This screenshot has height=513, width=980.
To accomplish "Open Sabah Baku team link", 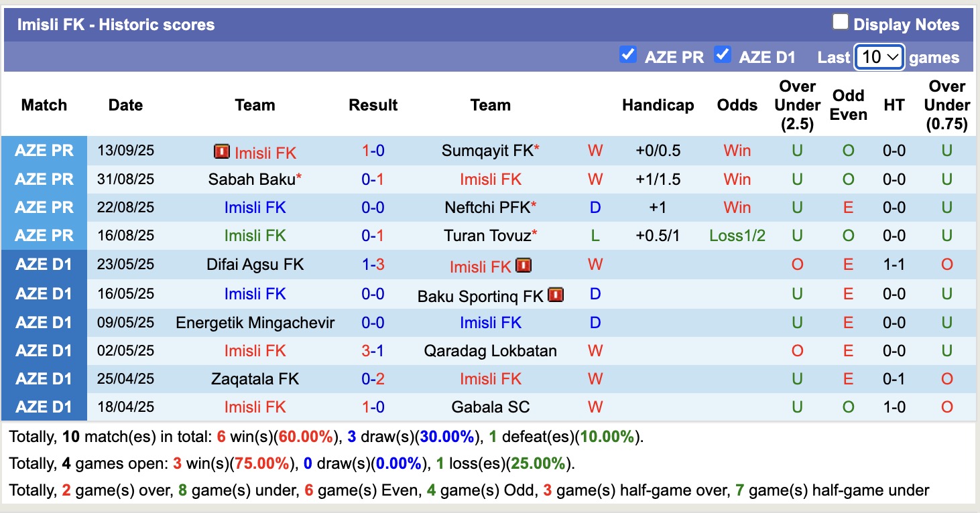I will (x=252, y=179).
